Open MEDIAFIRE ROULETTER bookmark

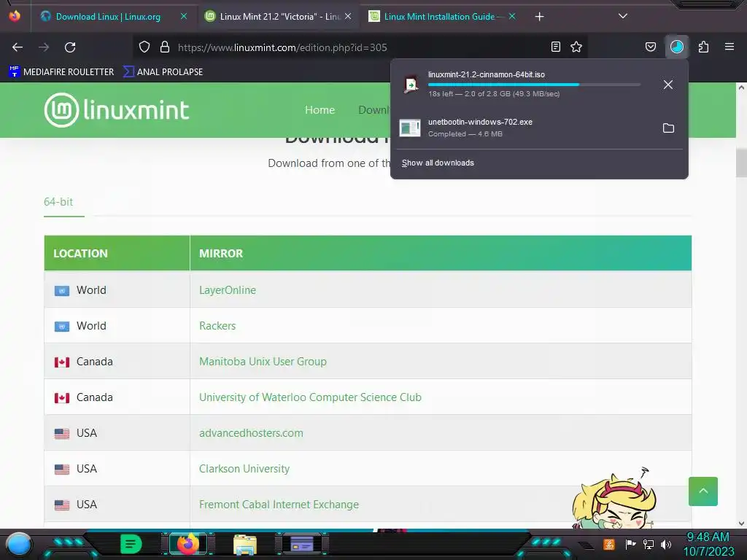(61, 72)
